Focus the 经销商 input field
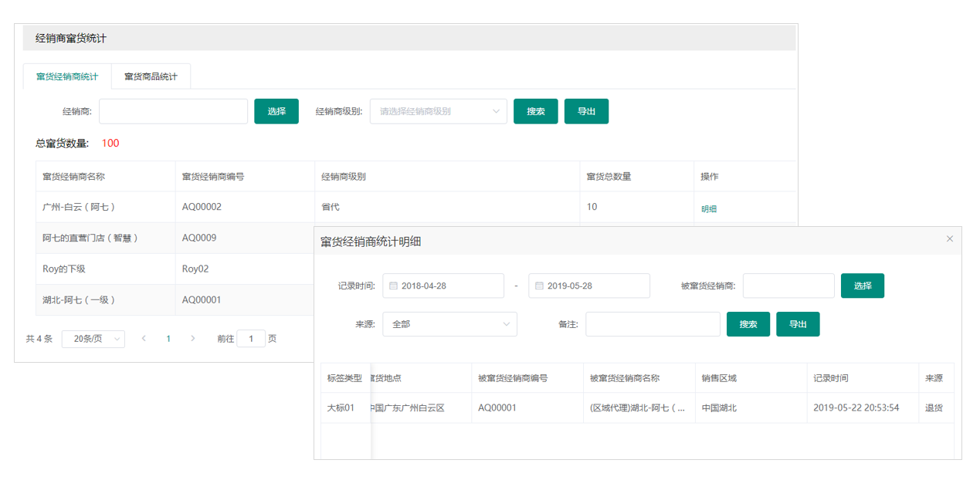The image size is (980, 487). point(174,111)
